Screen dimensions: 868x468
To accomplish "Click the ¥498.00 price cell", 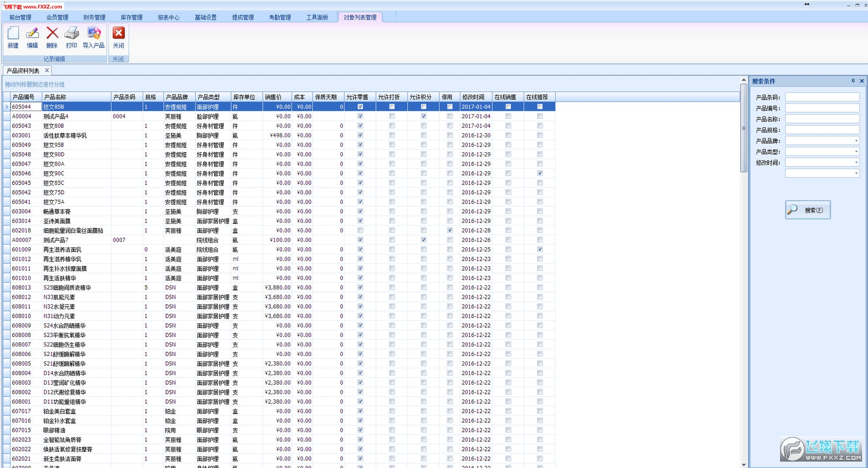I will coord(277,135).
